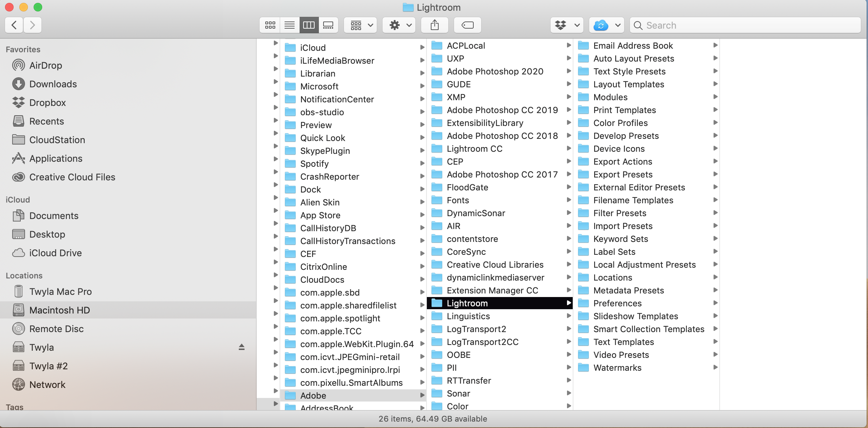
Task: Select the Adobe Photoshop 2020 folder
Action: (500, 71)
